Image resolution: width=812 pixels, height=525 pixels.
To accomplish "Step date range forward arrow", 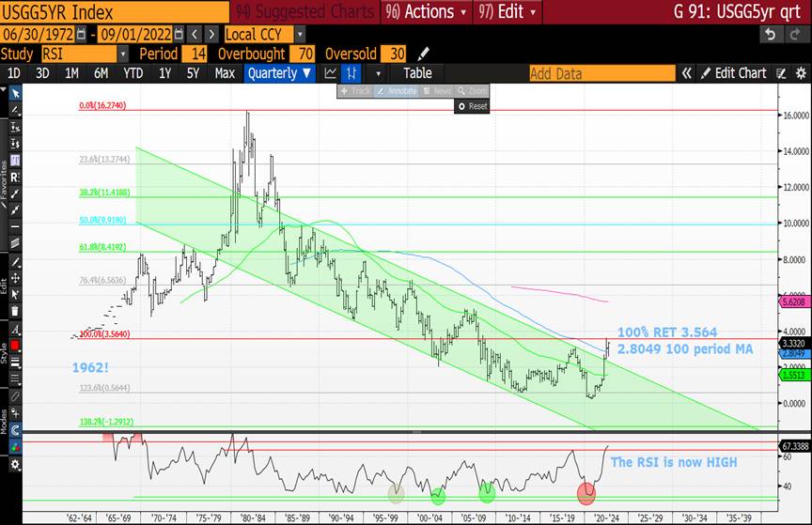I will (x=211, y=35).
